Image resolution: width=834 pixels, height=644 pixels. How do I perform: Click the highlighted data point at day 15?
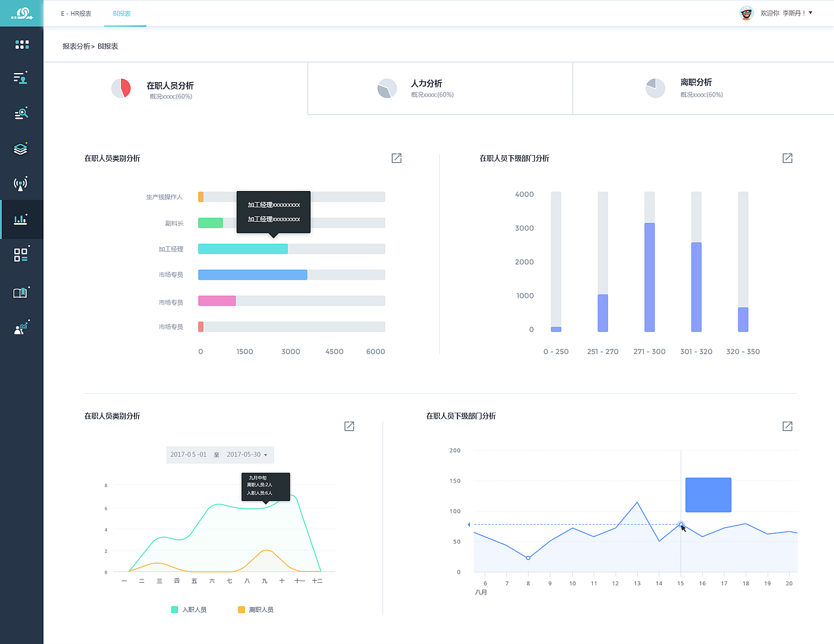[681, 524]
